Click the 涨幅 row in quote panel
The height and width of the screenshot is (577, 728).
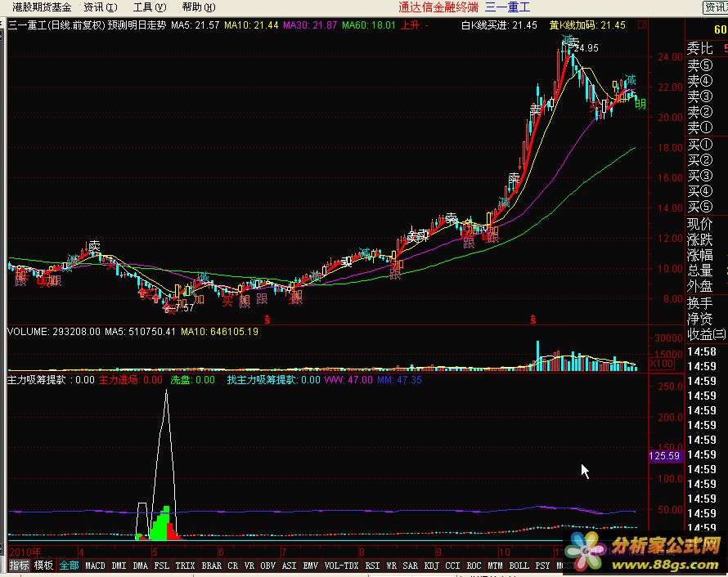(707, 255)
